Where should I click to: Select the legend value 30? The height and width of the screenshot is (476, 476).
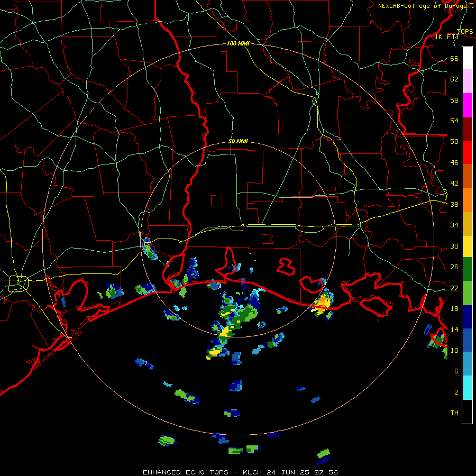click(454, 246)
